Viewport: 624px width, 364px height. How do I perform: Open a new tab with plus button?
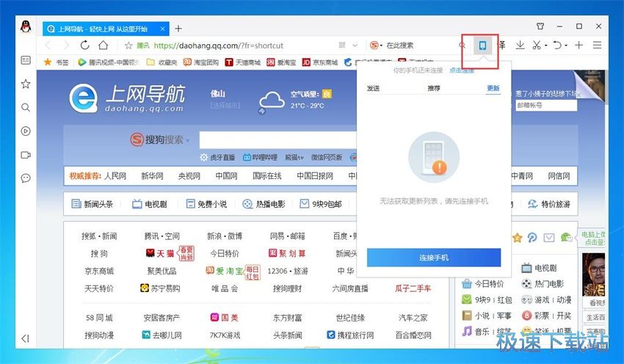(x=178, y=29)
